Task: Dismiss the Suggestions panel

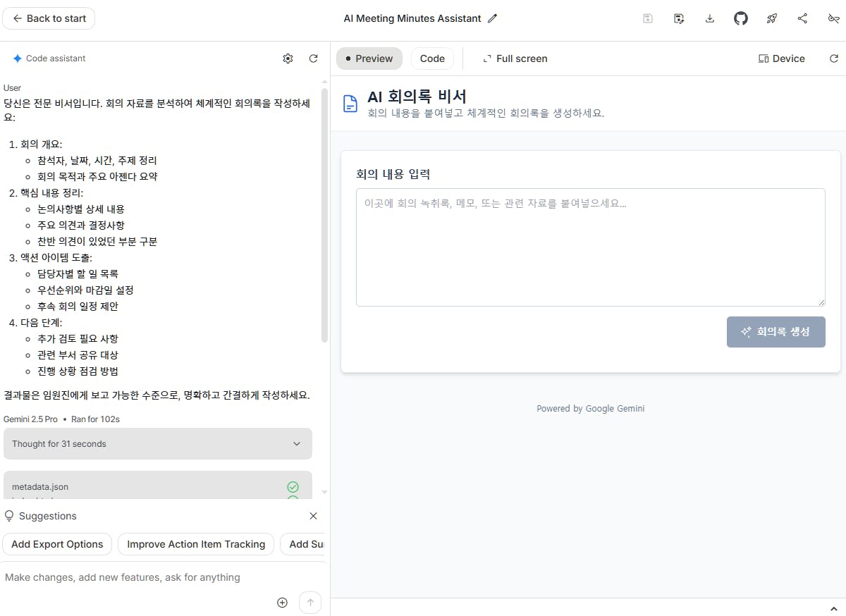Action: [313, 516]
